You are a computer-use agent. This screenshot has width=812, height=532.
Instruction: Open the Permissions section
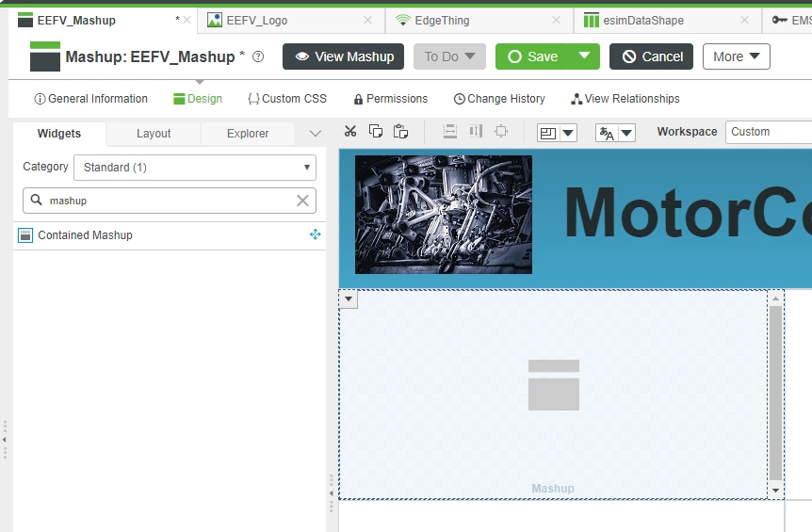[x=391, y=99]
